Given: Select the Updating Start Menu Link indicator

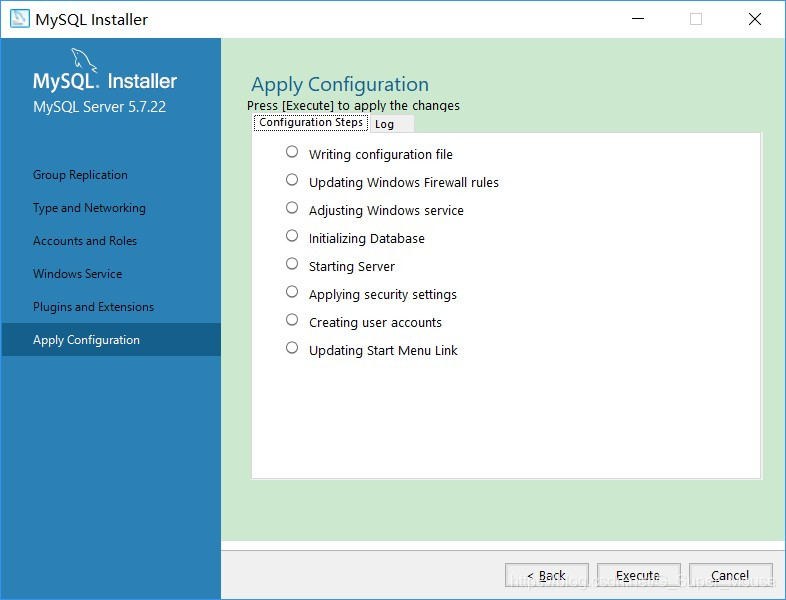Looking at the screenshot, I should [292, 348].
